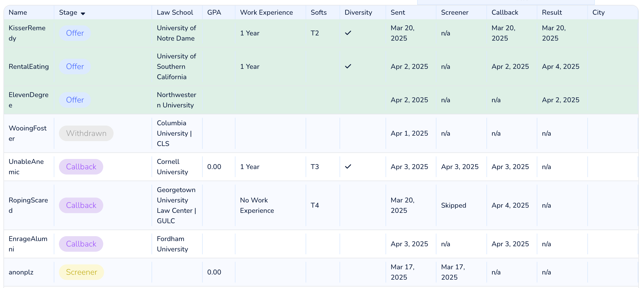
Task: Sort the table by Name column
Action: tap(18, 12)
